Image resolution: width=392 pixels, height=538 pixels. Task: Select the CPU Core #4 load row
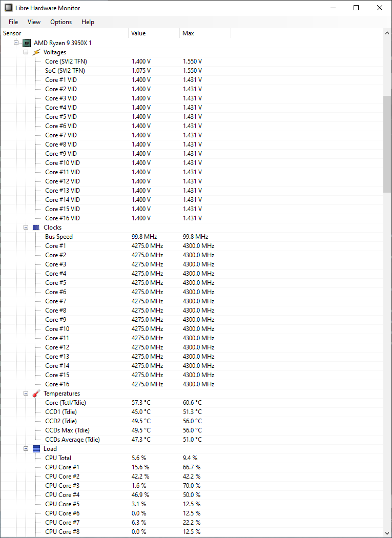click(192, 495)
